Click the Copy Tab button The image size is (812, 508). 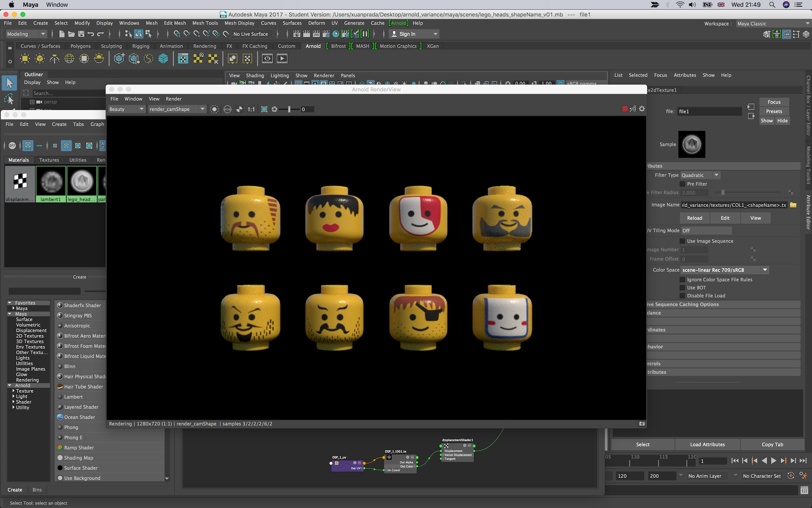coord(772,444)
